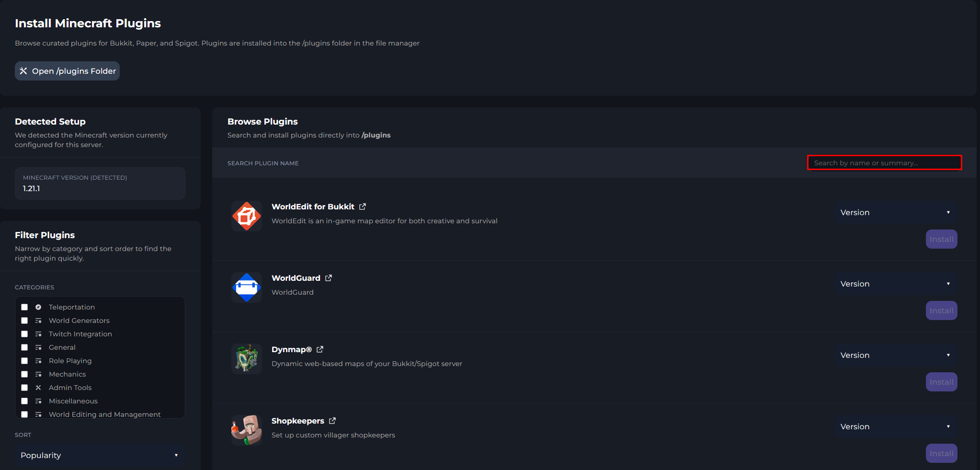980x470 pixels.
Task: Open WorldGuard external link icon
Action: pyautogui.click(x=329, y=278)
